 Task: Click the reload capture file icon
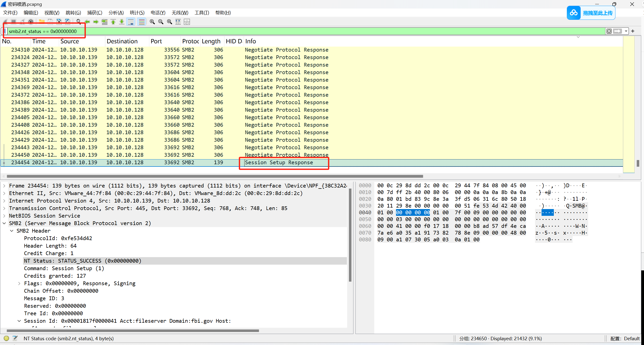[x=68, y=22]
